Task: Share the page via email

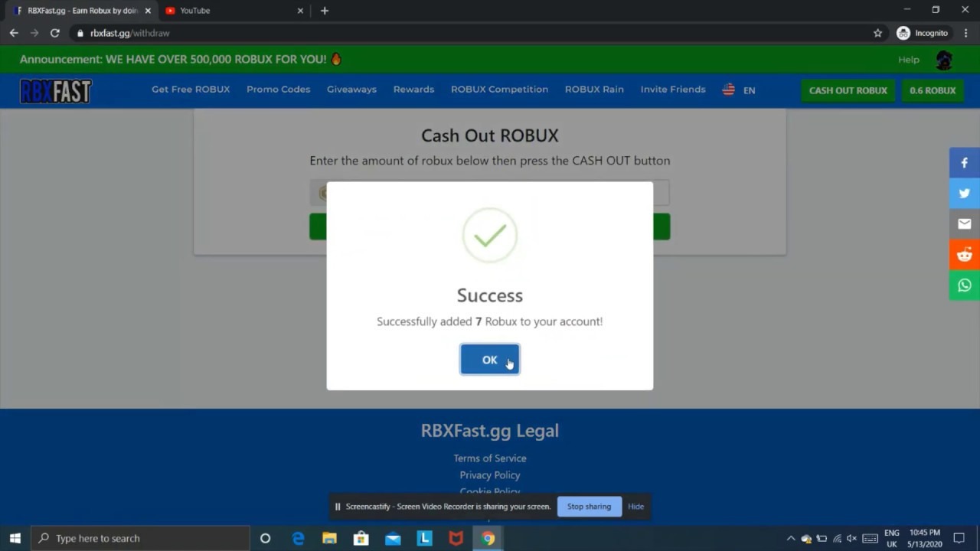Action: [964, 223]
